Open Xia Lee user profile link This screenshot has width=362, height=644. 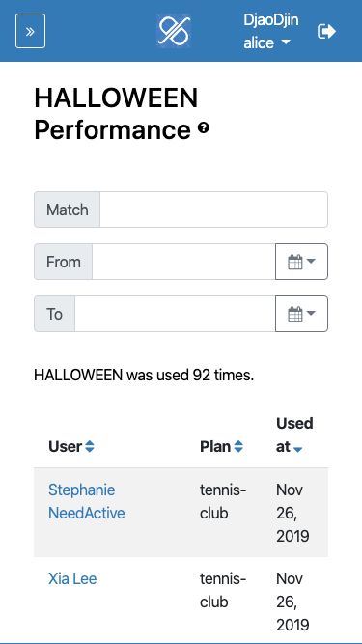tap(72, 578)
